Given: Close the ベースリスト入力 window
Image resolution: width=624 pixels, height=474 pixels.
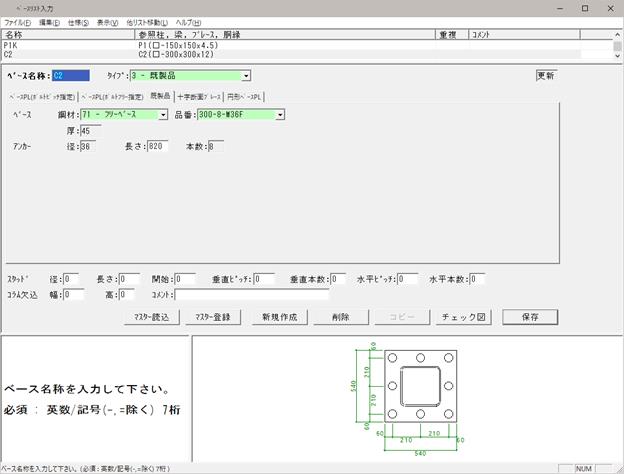Looking at the screenshot, I should (x=610, y=8).
